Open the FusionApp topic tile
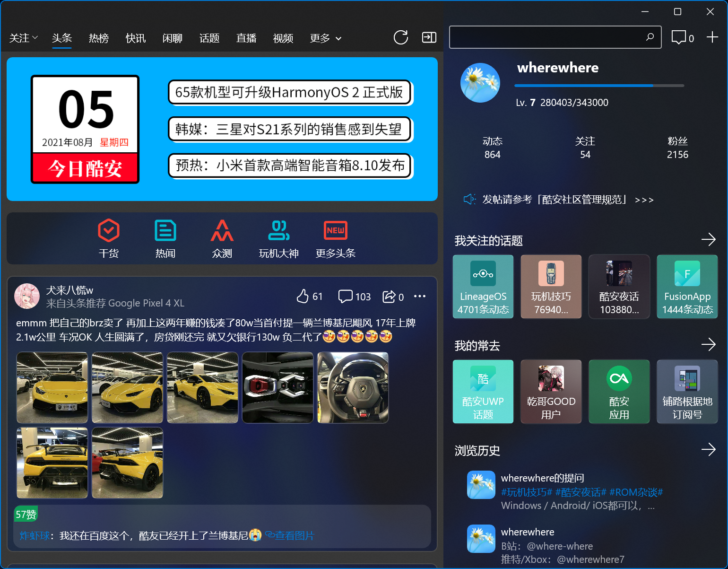 click(x=687, y=287)
